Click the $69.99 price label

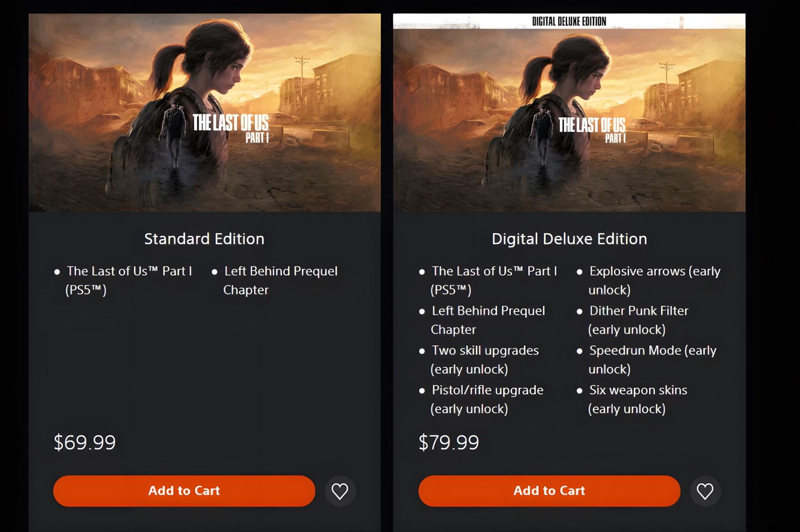pos(85,442)
